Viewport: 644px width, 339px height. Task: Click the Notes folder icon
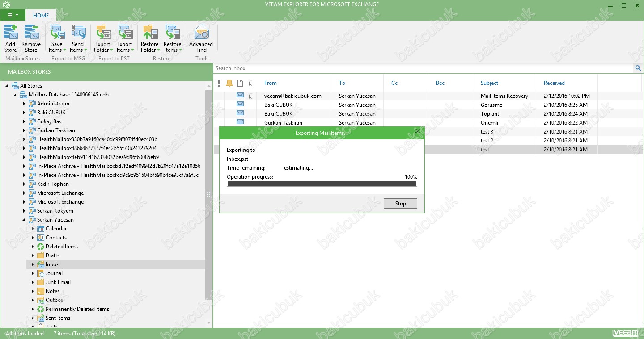41,291
